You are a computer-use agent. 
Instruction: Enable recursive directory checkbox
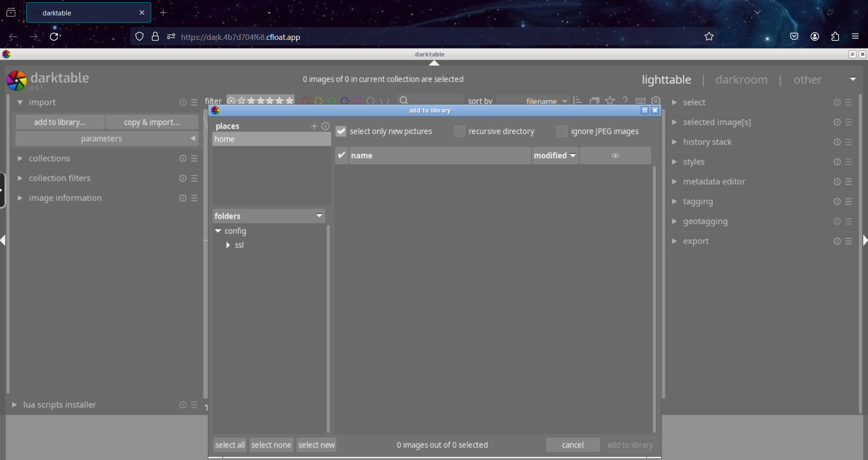point(460,131)
